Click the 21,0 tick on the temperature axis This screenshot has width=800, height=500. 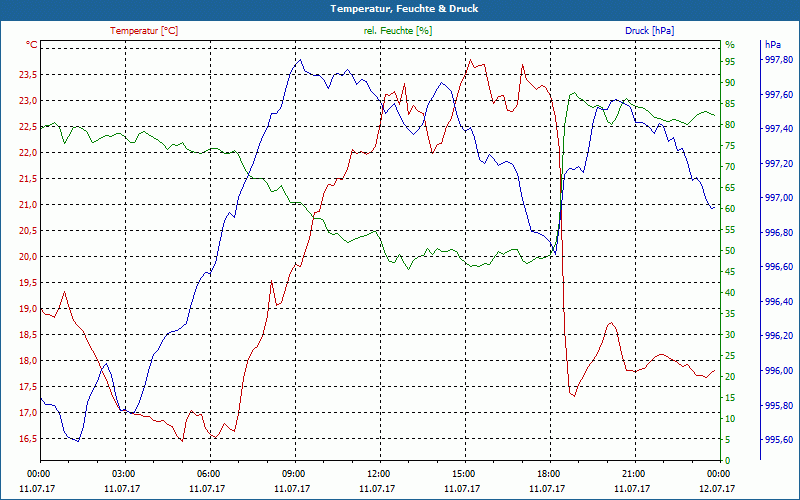tap(28, 205)
